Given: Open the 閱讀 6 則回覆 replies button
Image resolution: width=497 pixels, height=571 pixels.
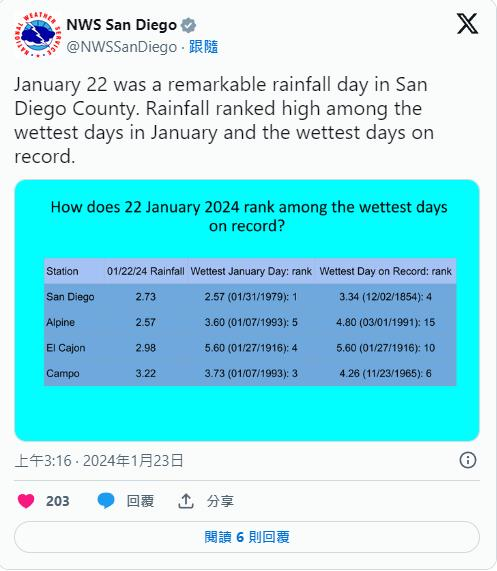Looking at the screenshot, I should tap(247, 537).
